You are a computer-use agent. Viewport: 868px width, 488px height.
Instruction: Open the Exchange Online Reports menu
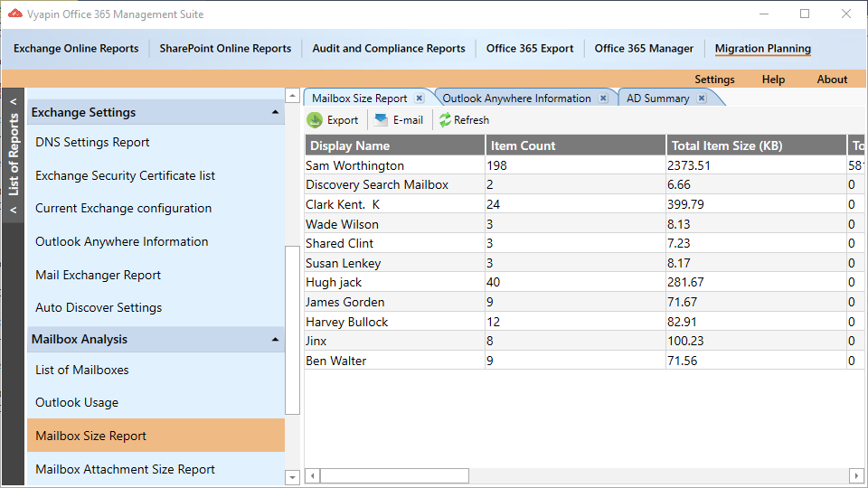click(x=76, y=48)
